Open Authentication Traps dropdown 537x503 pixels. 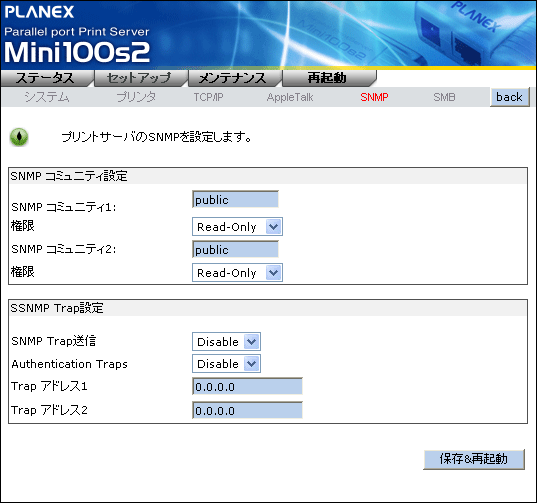226,364
